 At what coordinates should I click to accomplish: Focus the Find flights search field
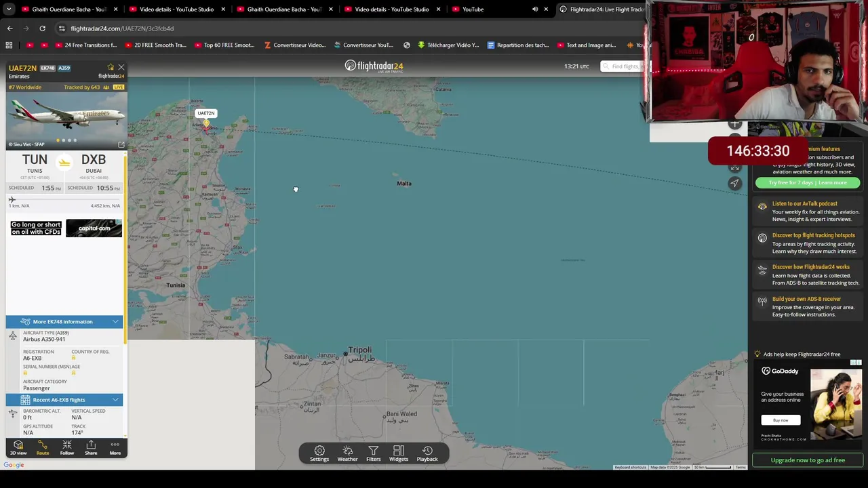coord(624,66)
